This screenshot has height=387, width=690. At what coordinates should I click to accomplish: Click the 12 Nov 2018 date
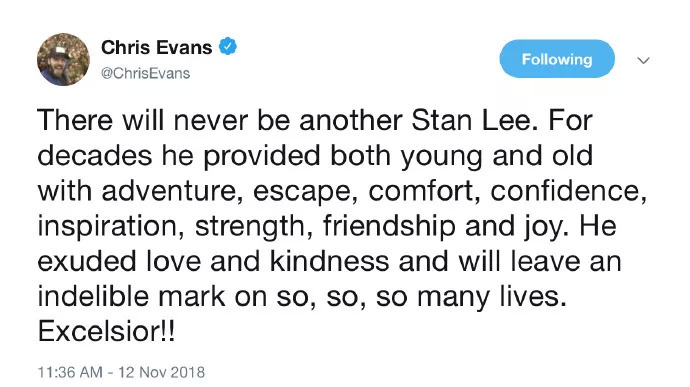click(x=161, y=372)
